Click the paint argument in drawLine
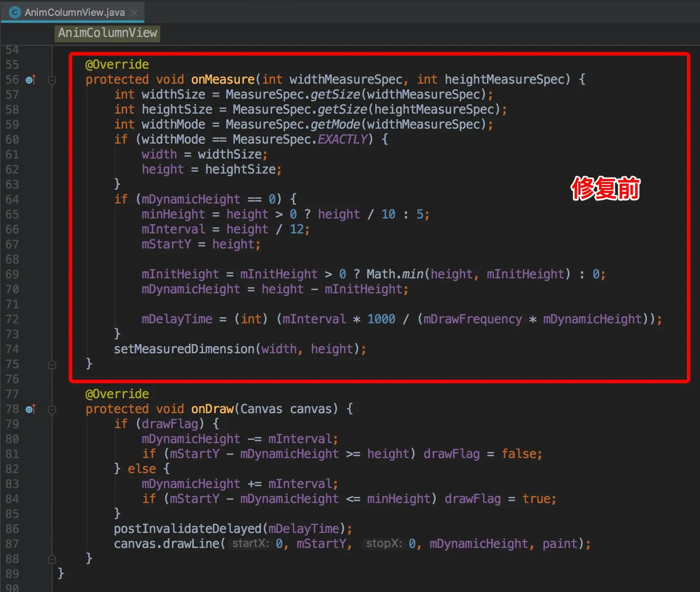 [x=560, y=544]
